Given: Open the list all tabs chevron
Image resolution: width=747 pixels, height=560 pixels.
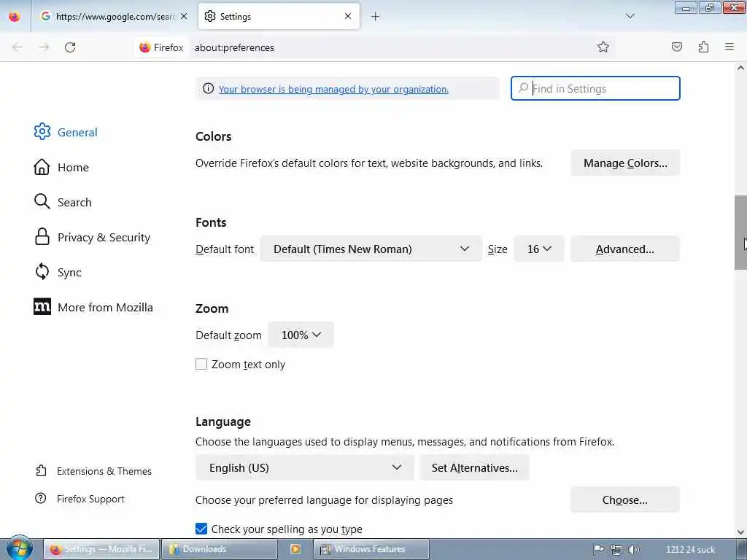Looking at the screenshot, I should pos(630,16).
